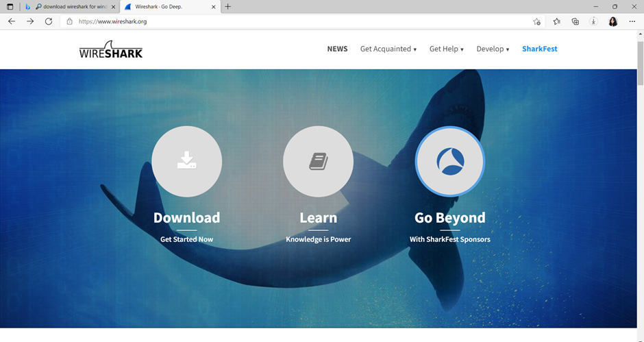Open the Downloads toolbar icon
This screenshot has height=342, width=644.
(593, 21)
